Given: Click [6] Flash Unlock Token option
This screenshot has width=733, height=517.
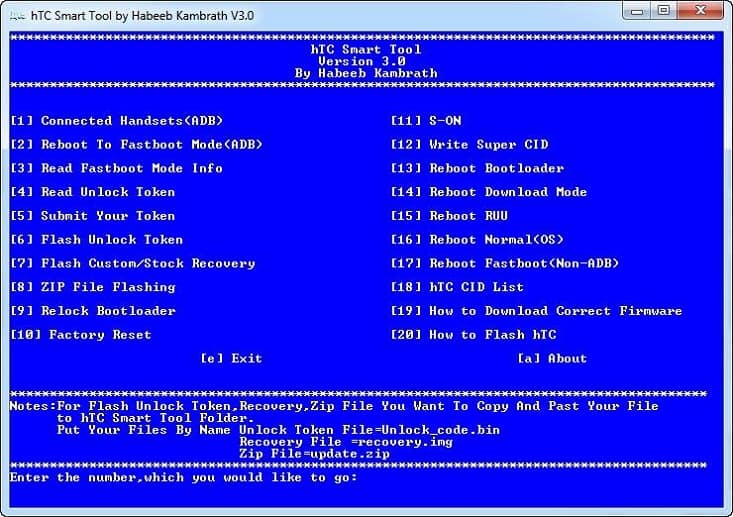Looking at the screenshot, I should point(96,240).
